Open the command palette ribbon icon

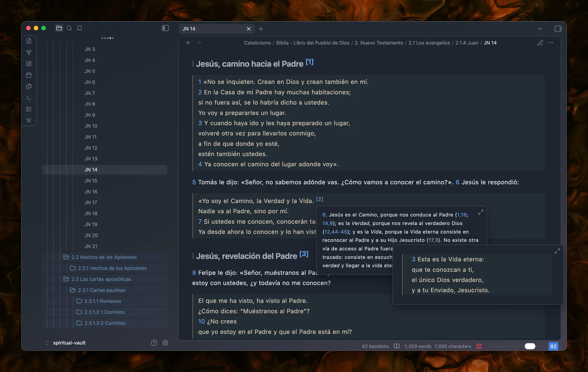pyautogui.click(x=29, y=98)
